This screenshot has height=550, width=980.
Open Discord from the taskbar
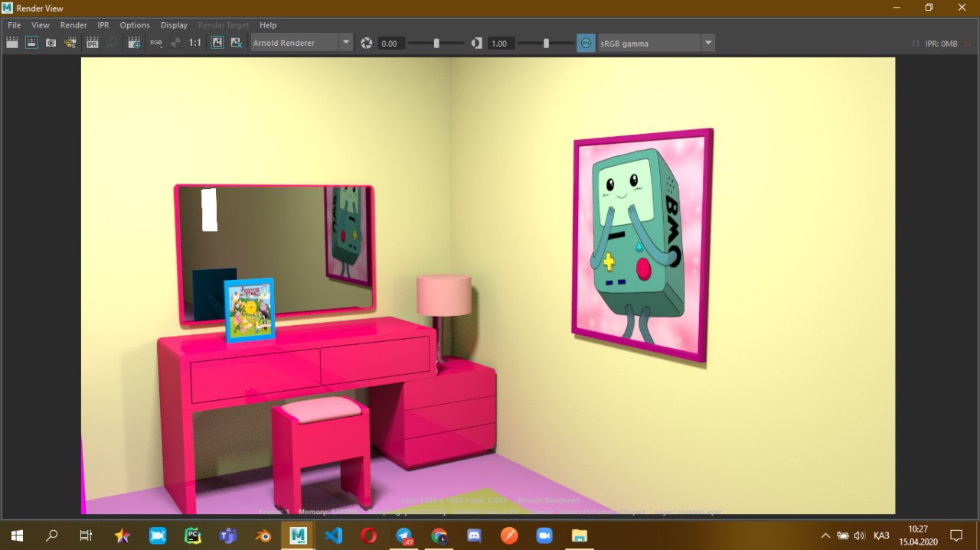tap(474, 535)
